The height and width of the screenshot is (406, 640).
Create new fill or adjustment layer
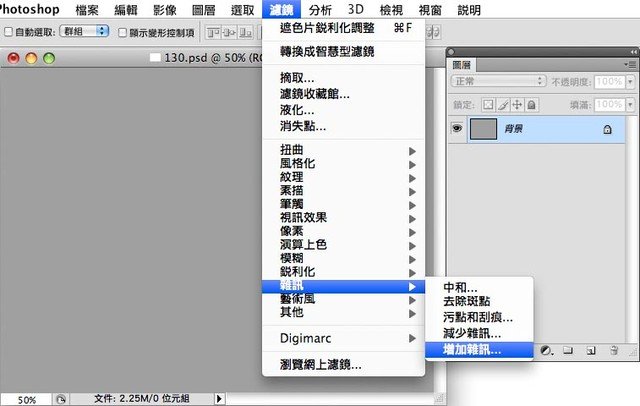[547, 351]
